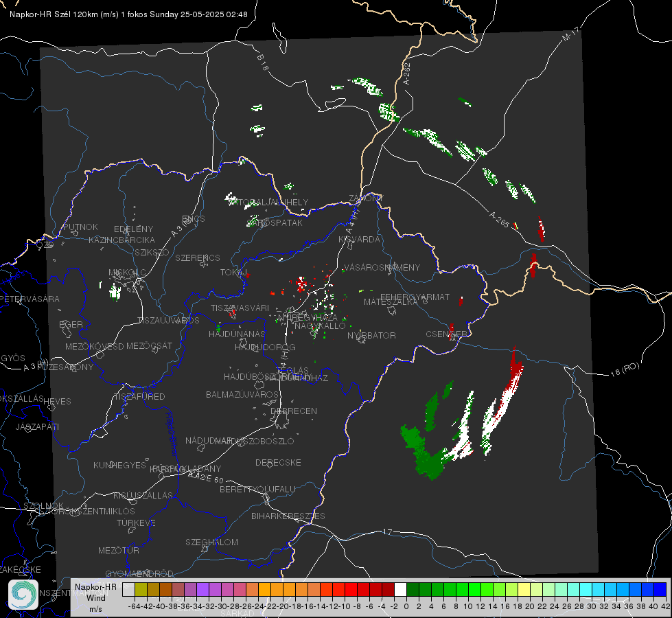Click the Hajdú-Bihar county label
This screenshot has height=618, width=672.
tap(171, 433)
